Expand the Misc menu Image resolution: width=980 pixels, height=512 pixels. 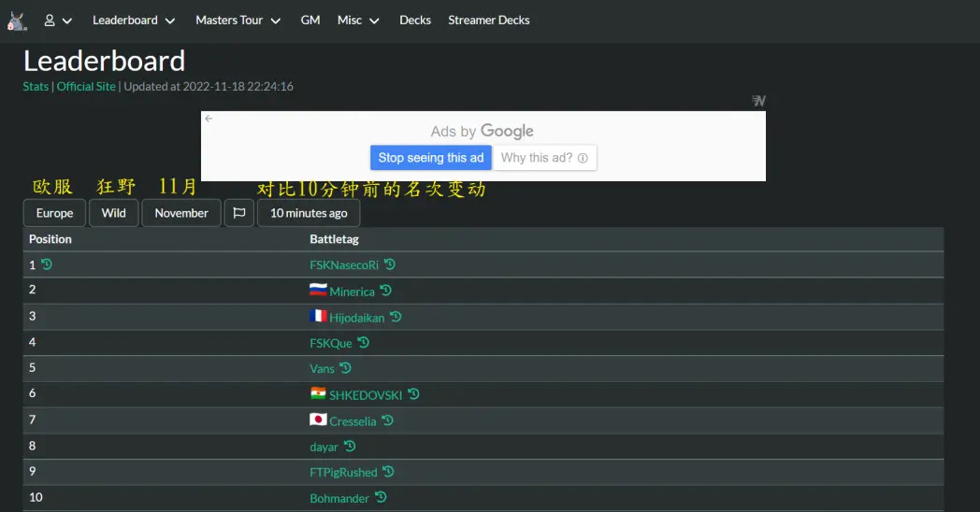358,21
